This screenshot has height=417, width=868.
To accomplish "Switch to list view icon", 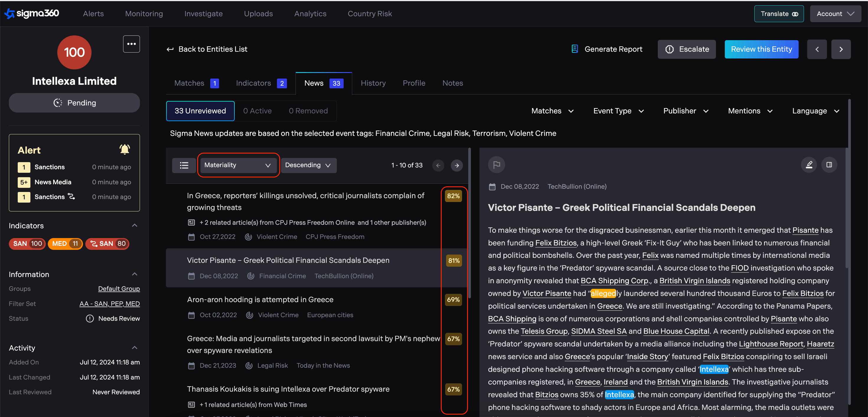I will point(184,165).
